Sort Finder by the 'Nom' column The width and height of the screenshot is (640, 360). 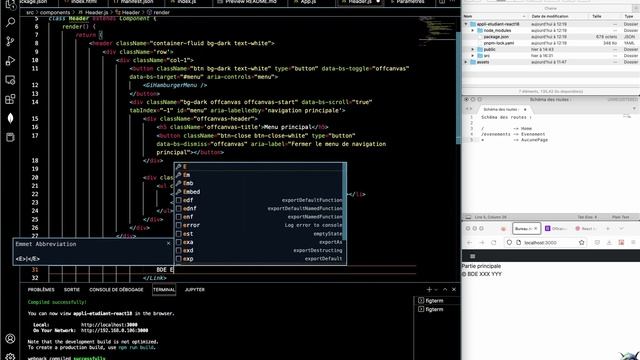[x=495, y=16]
